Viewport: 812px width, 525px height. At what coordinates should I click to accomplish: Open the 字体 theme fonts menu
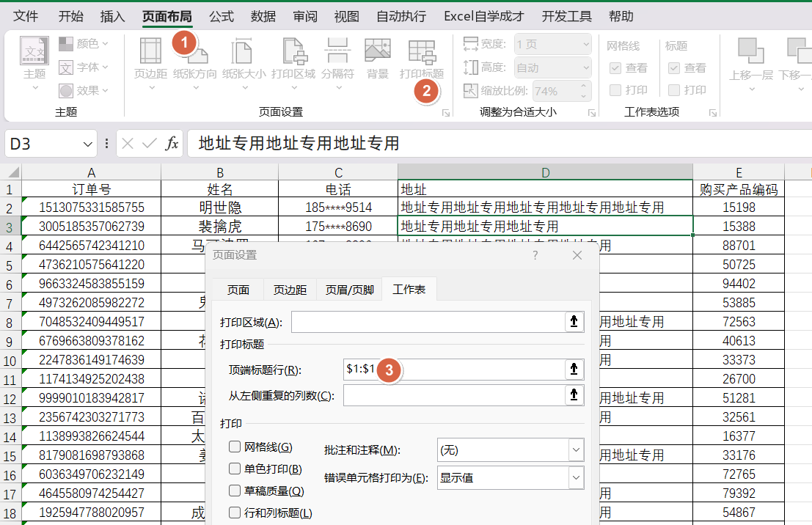(84, 67)
